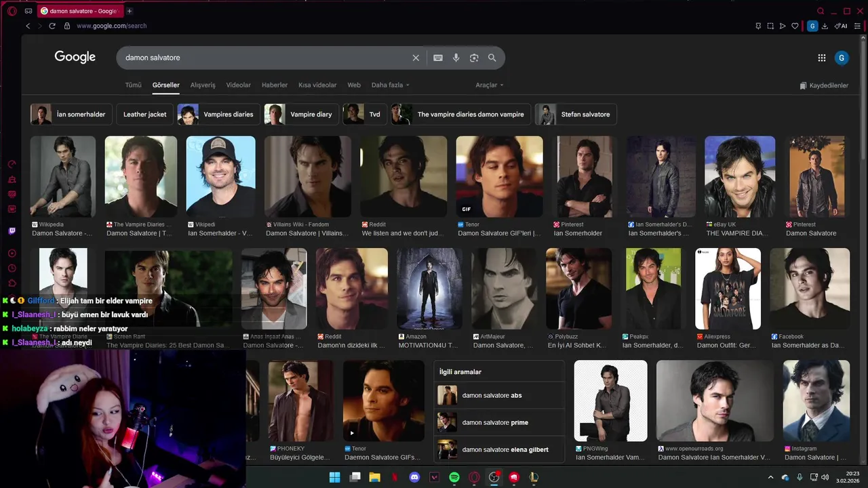Show hidden system tray icons
868x488 pixels.
tap(770, 477)
